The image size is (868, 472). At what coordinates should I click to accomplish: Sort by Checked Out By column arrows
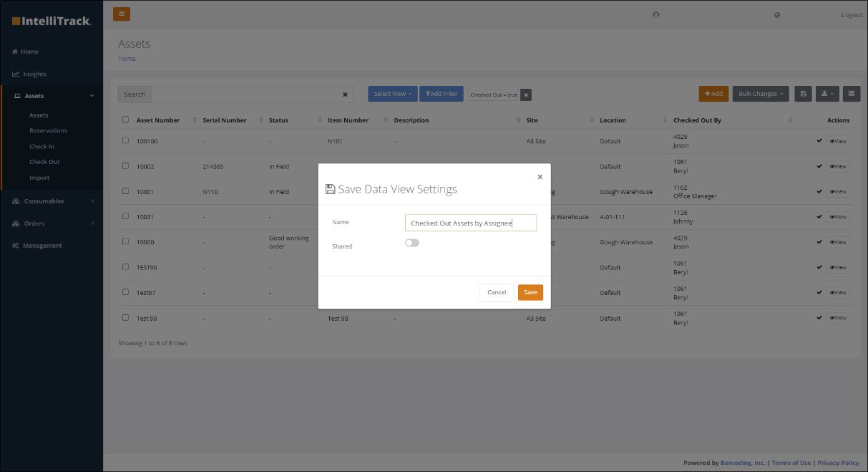click(791, 120)
